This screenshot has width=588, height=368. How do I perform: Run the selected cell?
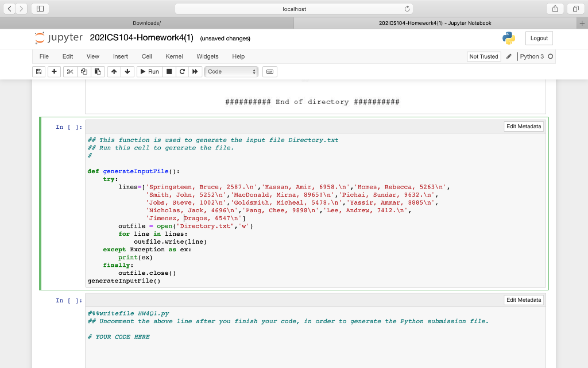[x=150, y=71]
